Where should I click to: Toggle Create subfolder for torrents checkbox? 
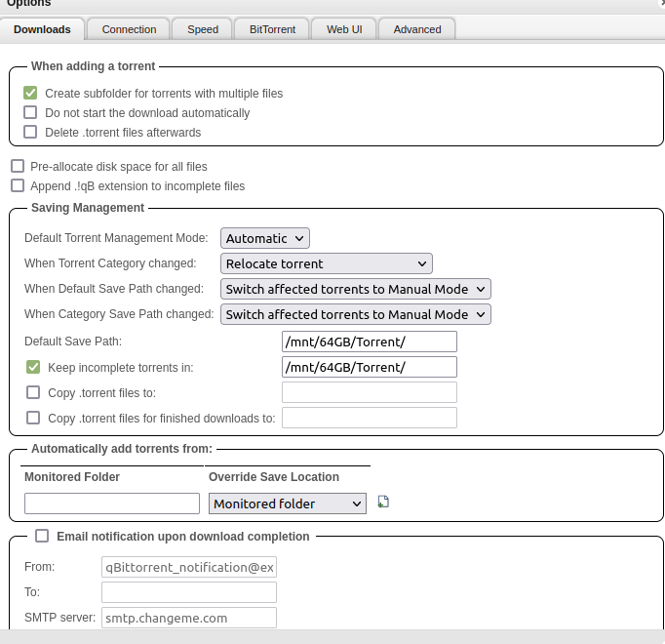pos(30,93)
